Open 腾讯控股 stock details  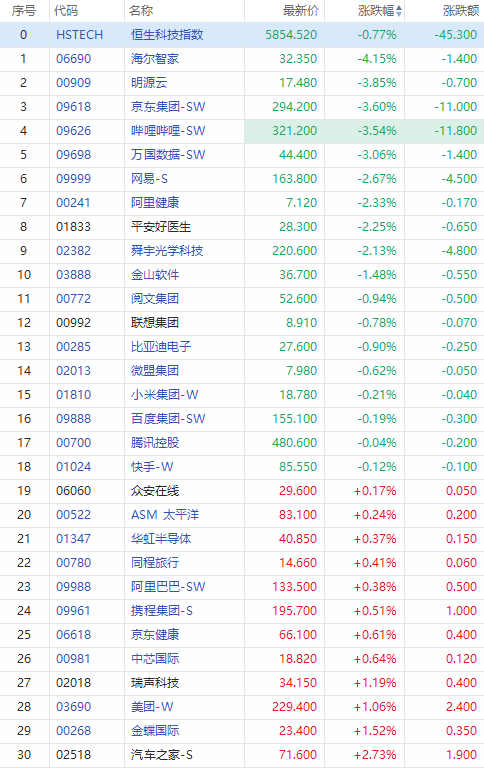155,443
